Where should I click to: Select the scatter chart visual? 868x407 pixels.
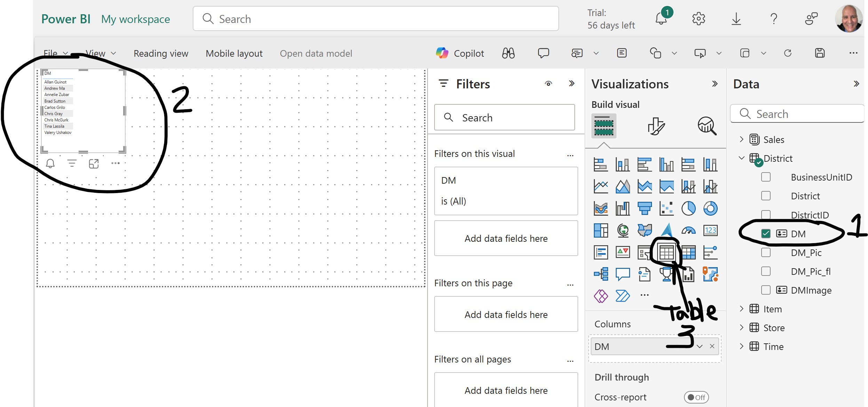(667, 208)
